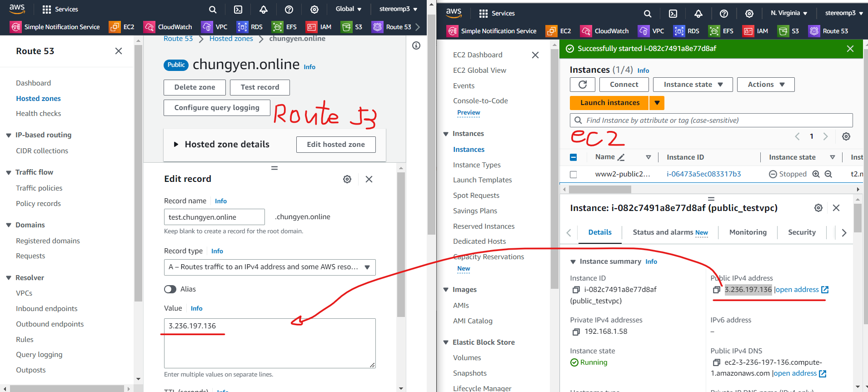This screenshot has height=392, width=868.
Task: Open Hosted zones in Route 53 sidebar
Action: click(38, 99)
